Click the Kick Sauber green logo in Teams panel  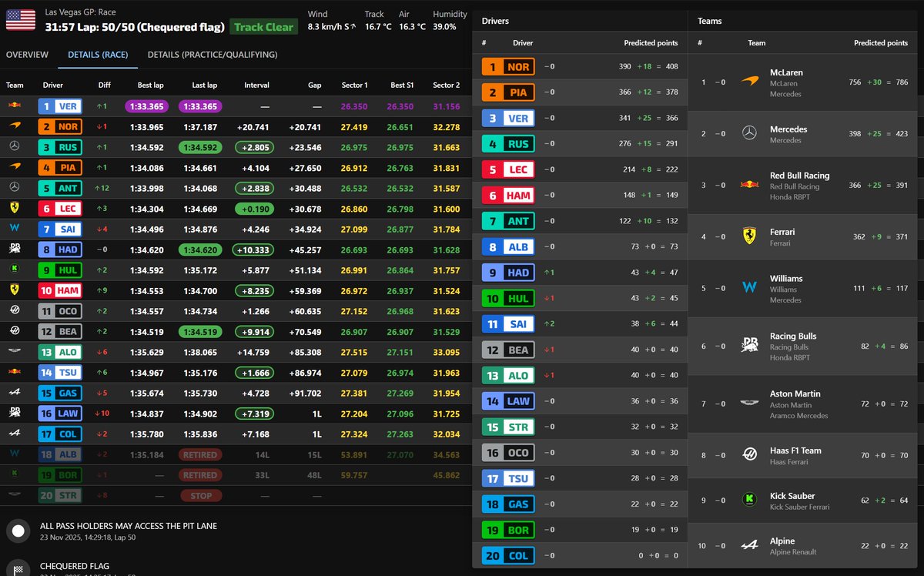749,500
